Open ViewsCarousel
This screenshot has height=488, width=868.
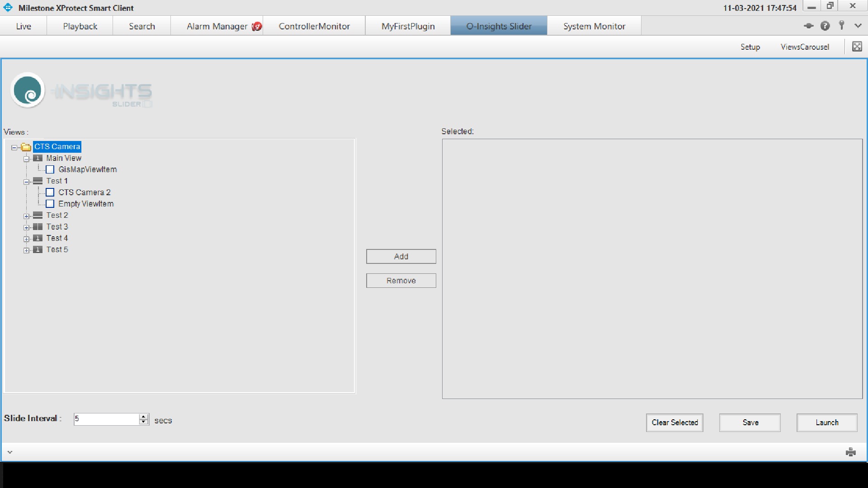point(805,47)
